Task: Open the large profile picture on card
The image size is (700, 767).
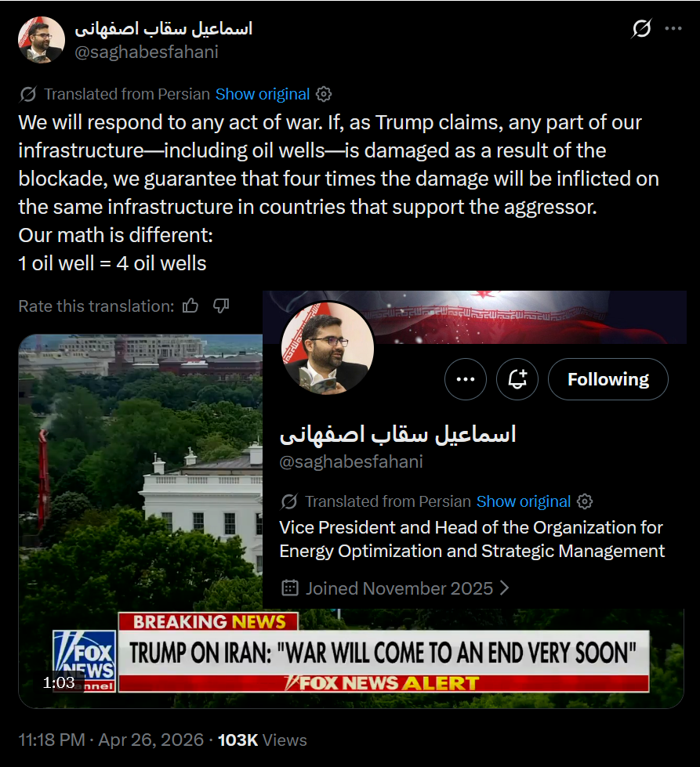Action: [x=328, y=349]
